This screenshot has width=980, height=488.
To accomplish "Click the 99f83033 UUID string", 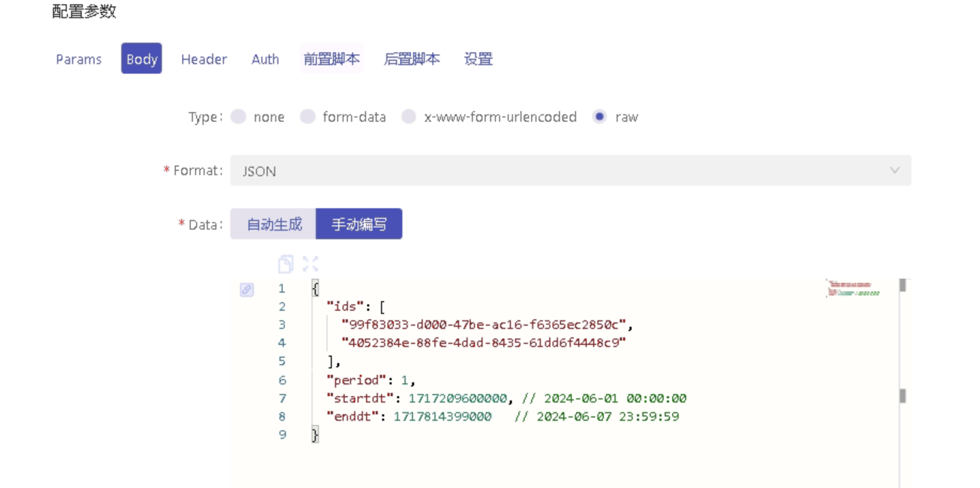I will (x=484, y=325).
